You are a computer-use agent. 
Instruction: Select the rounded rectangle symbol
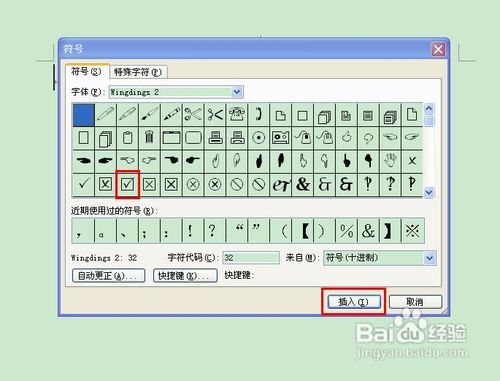(193, 137)
